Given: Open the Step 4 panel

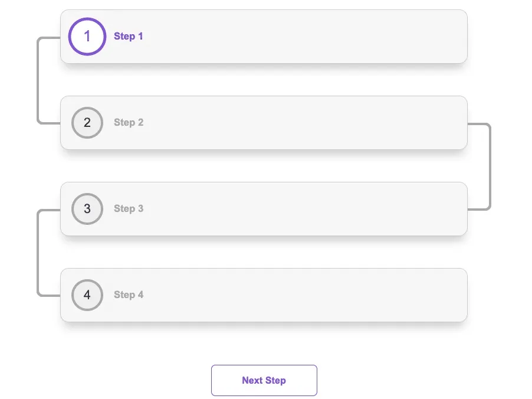Looking at the screenshot, I should [x=264, y=295].
